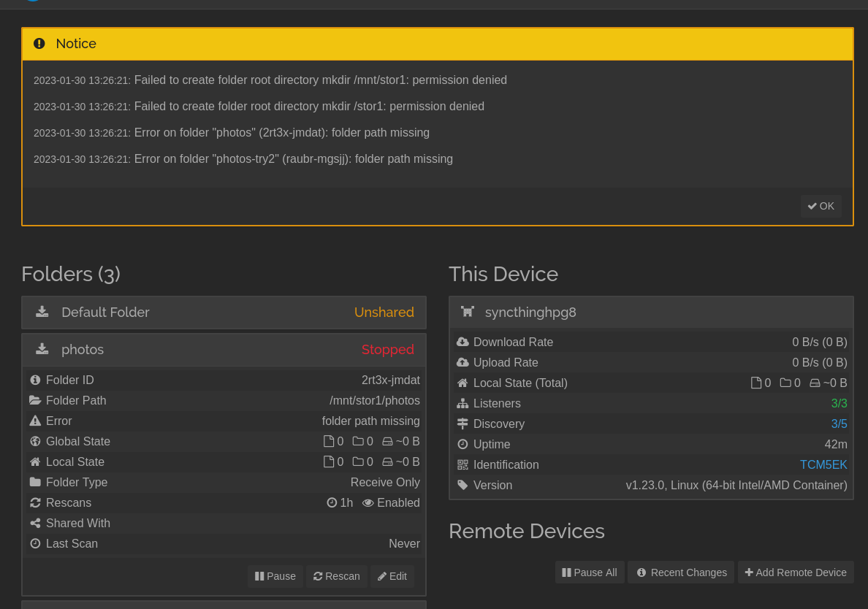Open the TCM5EK identification link
This screenshot has width=868, height=609.
(823, 465)
